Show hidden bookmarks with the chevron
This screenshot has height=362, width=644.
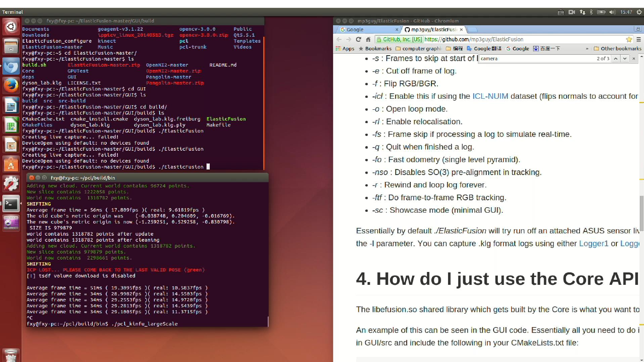point(587,49)
